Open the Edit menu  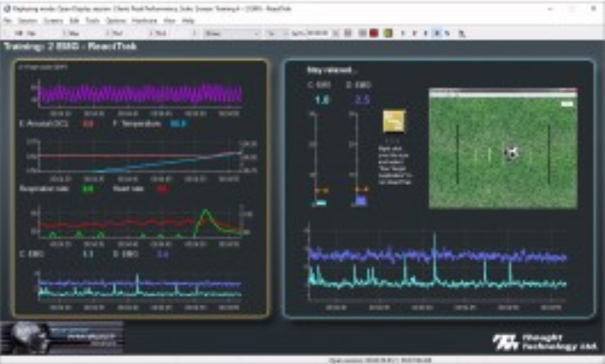coord(74,21)
